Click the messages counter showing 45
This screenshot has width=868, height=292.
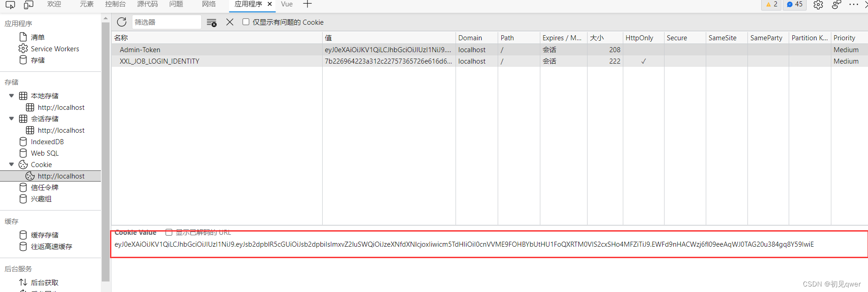(795, 5)
